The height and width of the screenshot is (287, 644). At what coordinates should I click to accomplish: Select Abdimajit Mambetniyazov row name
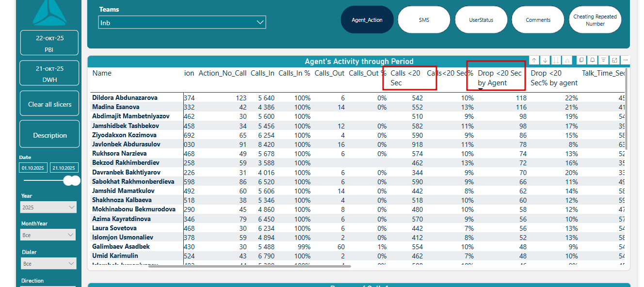point(131,116)
